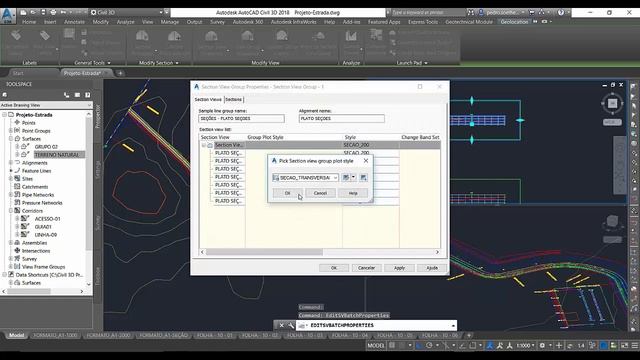Select GRUPO 02 surface

pos(46,147)
